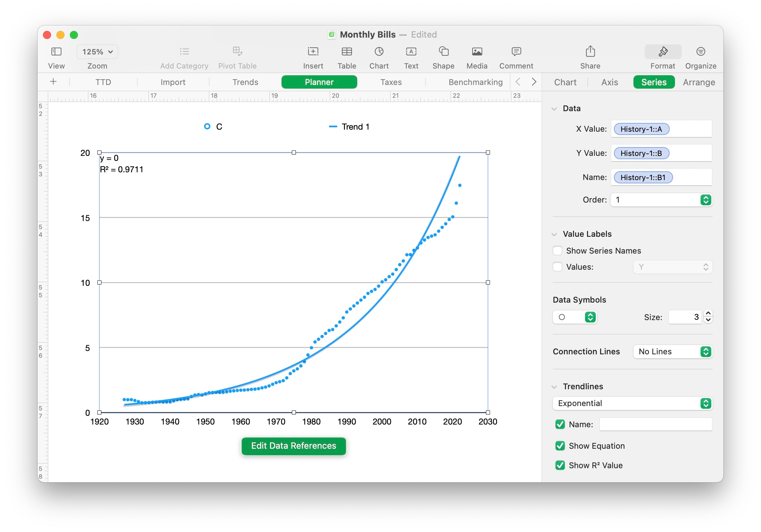
Task: Open the Connection Lines dropdown
Action: click(x=673, y=351)
